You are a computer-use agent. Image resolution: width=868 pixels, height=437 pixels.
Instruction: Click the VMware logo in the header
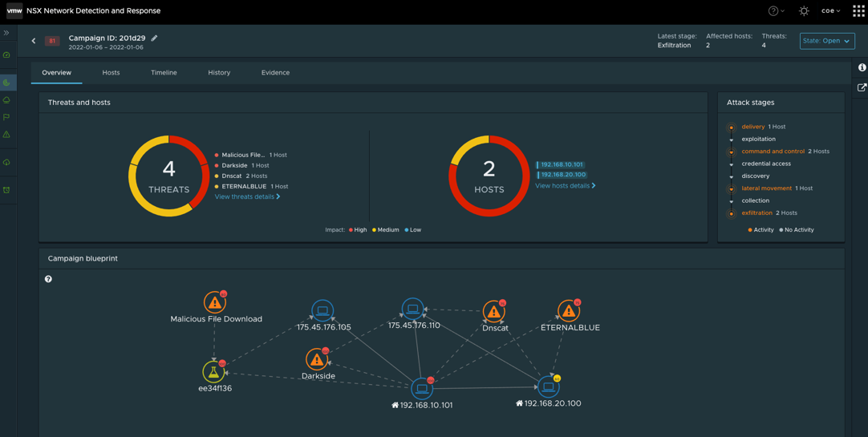click(14, 10)
